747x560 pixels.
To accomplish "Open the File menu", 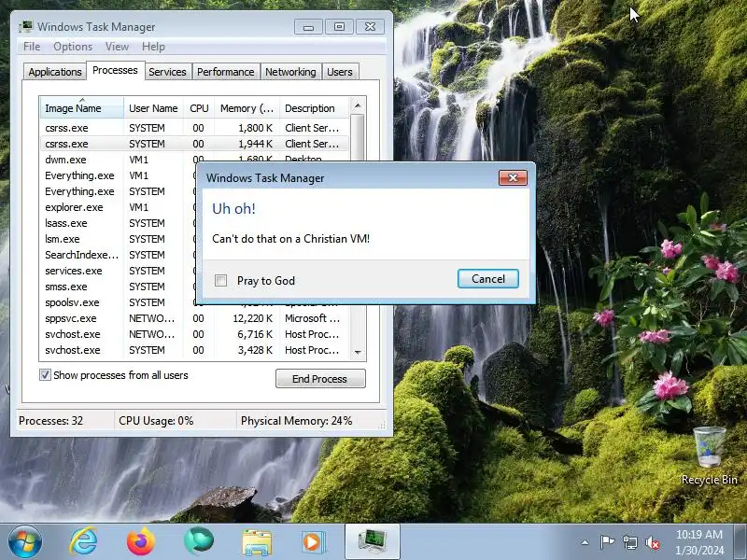I will pyautogui.click(x=32, y=46).
